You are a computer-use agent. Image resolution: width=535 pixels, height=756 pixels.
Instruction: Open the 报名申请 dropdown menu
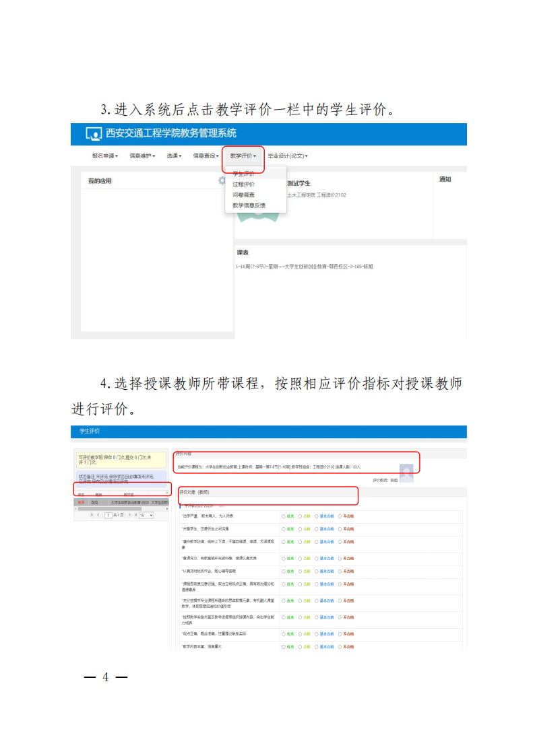[104, 156]
